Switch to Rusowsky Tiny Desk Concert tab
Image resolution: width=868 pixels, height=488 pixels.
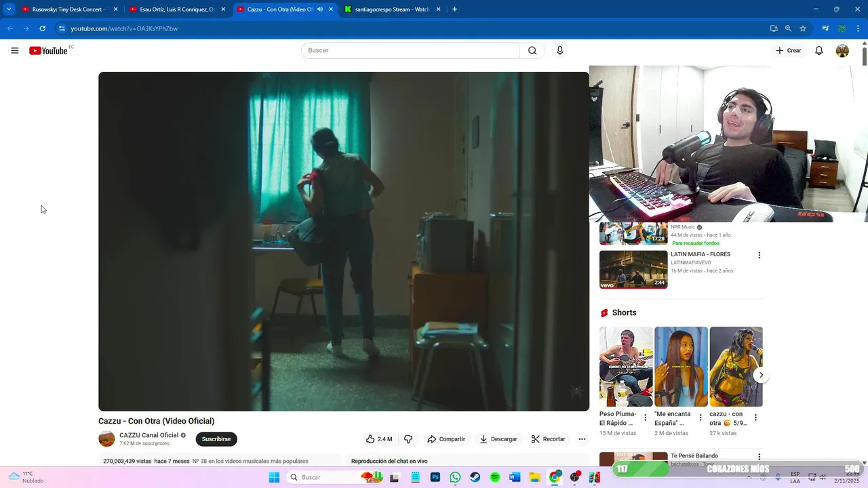click(70, 9)
